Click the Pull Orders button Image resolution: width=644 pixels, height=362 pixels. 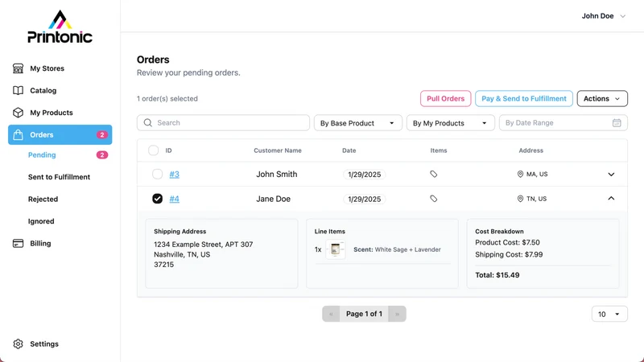click(x=446, y=98)
